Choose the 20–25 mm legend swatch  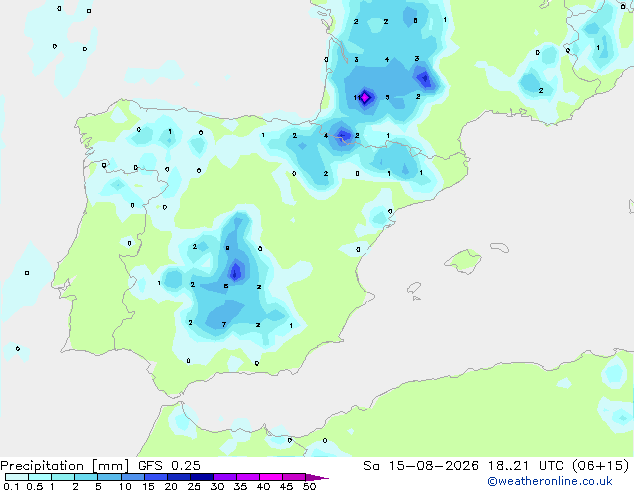178,477
